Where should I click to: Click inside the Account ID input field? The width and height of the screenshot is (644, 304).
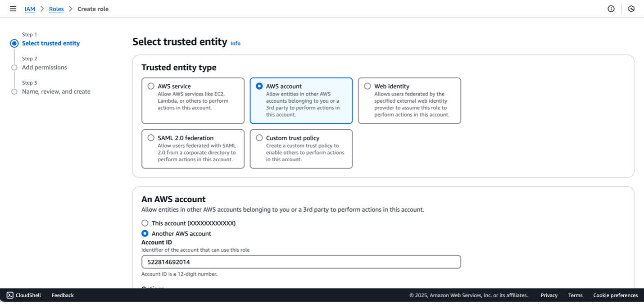click(x=301, y=262)
